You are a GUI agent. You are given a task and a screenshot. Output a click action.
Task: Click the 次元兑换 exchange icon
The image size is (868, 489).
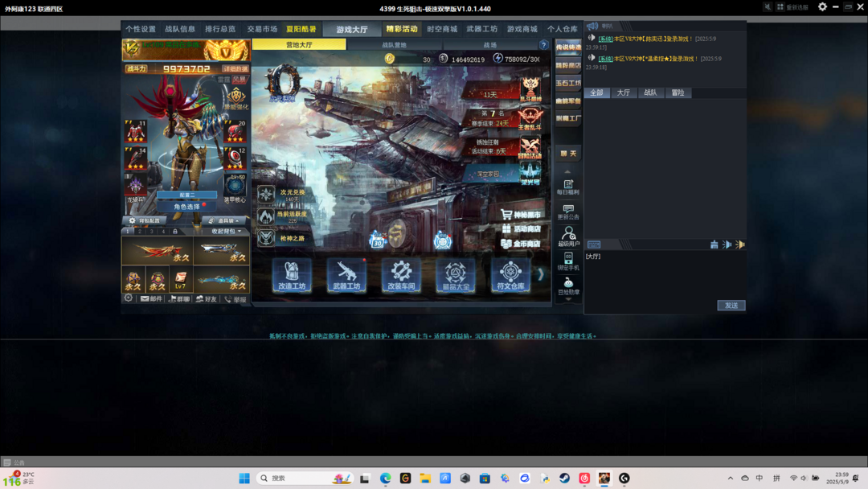(266, 195)
